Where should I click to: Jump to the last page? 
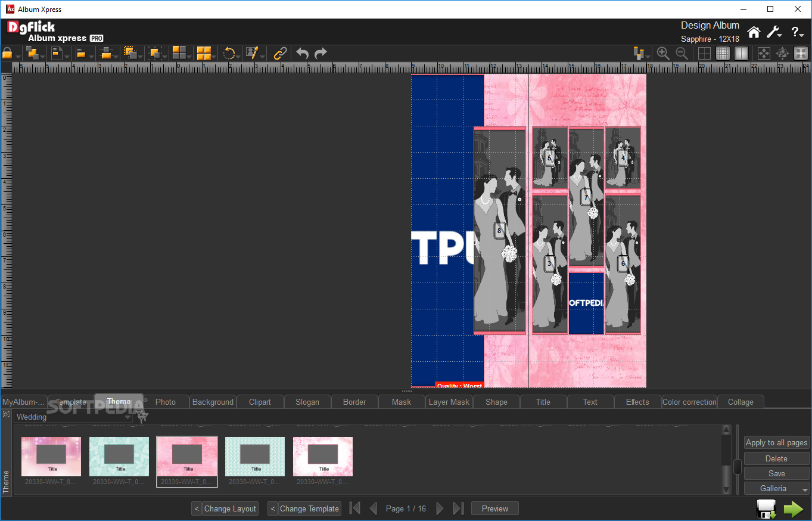[x=458, y=508]
